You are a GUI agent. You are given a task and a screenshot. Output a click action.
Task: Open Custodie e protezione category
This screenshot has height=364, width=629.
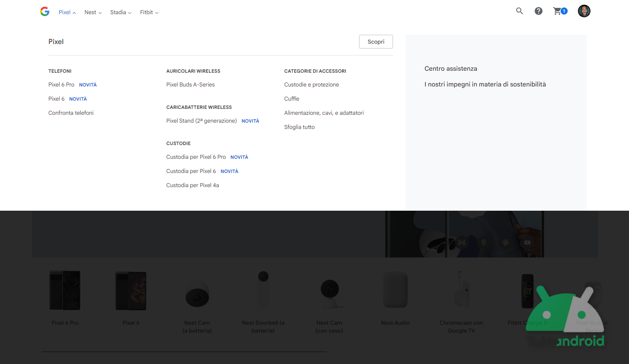pyautogui.click(x=311, y=85)
